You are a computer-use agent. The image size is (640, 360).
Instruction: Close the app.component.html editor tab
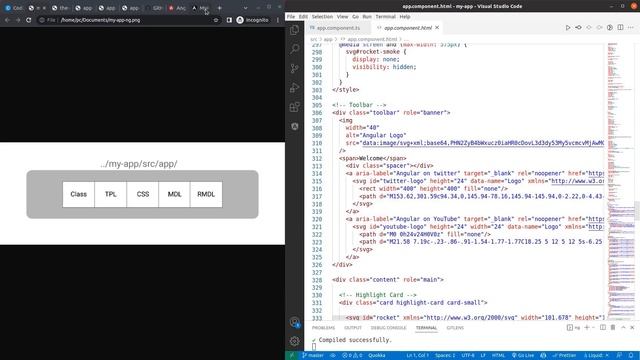coord(437,27)
